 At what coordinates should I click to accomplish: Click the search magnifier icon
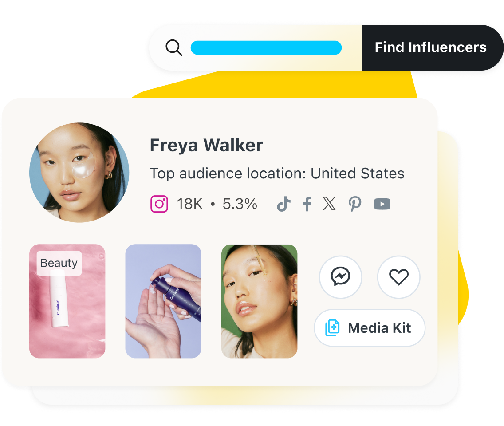click(x=174, y=48)
